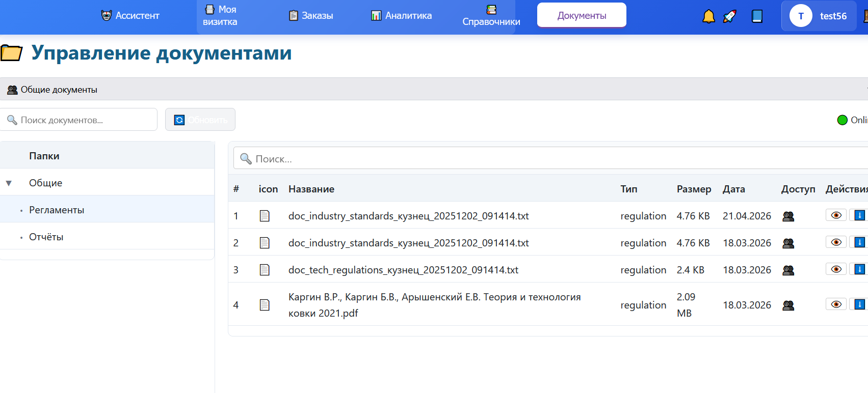
Task: Click file icon of doc_tech_regulations row
Action: pyautogui.click(x=265, y=270)
